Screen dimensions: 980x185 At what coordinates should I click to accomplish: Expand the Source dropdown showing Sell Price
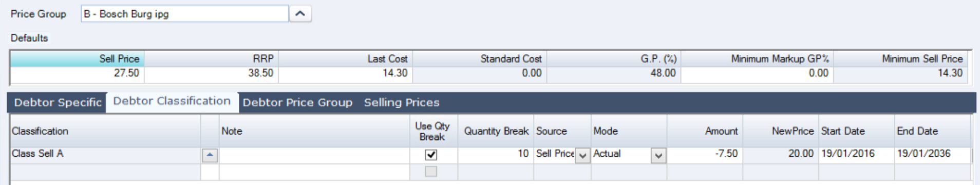point(582,156)
